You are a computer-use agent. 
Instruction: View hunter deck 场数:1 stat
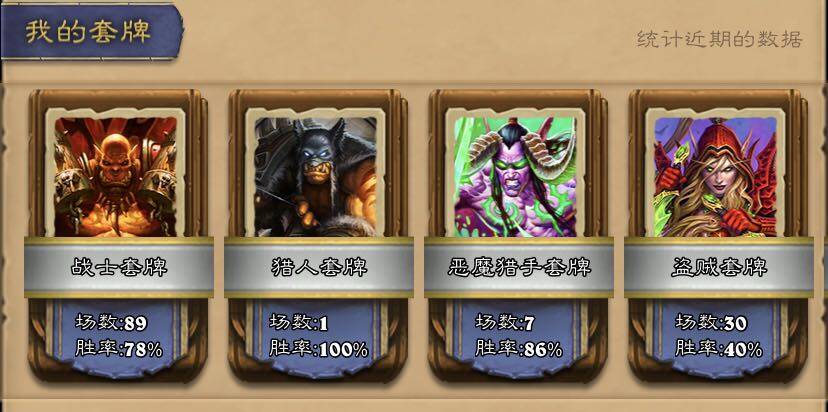pos(299,323)
